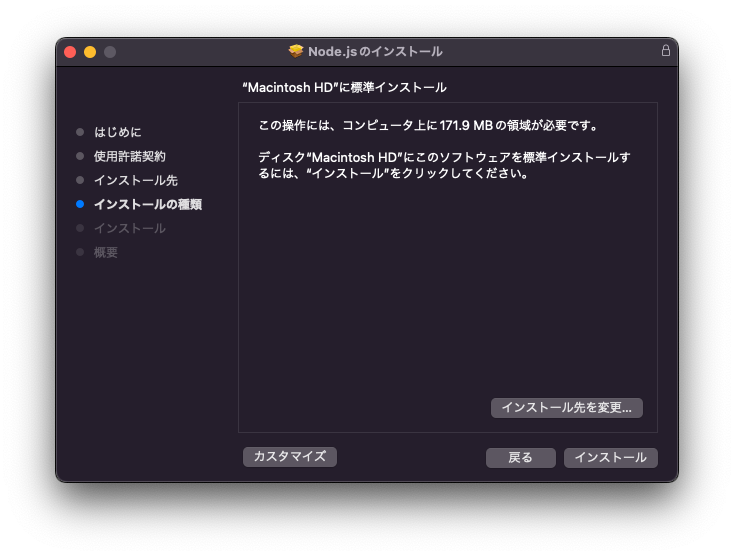Click the heading "Macintosh HD"に標準インストール
The height and width of the screenshot is (556, 734).
(345, 88)
